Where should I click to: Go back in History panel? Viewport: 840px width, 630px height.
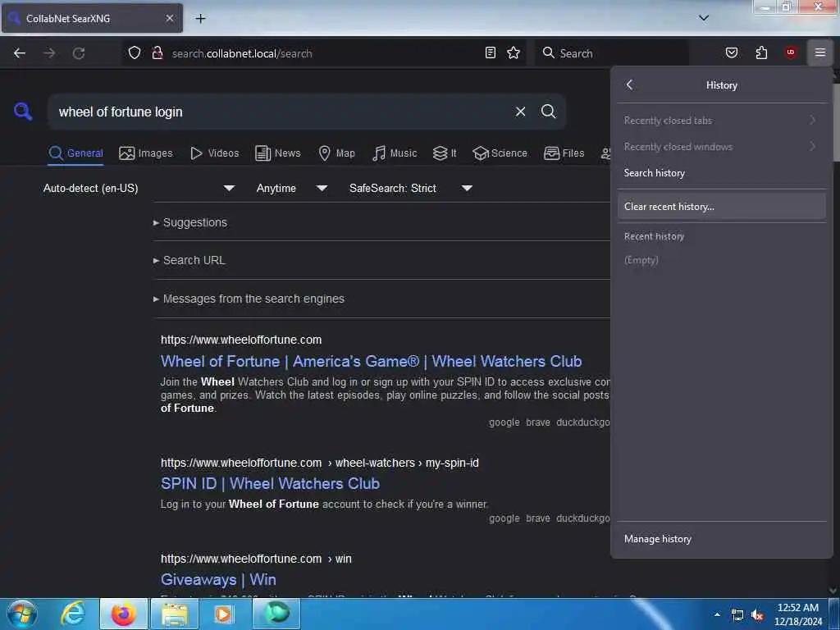(x=629, y=84)
